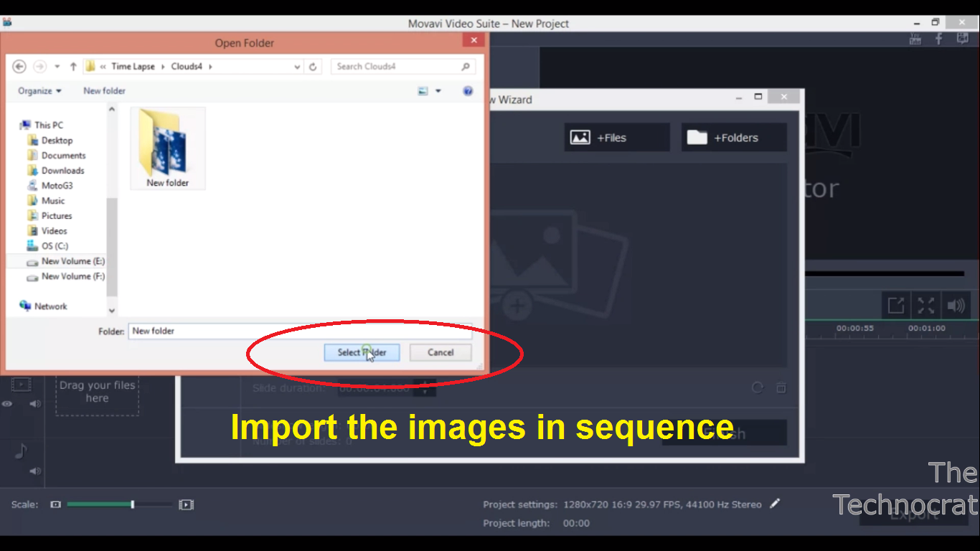Enter fullscreen preview mode

coord(925,305)
